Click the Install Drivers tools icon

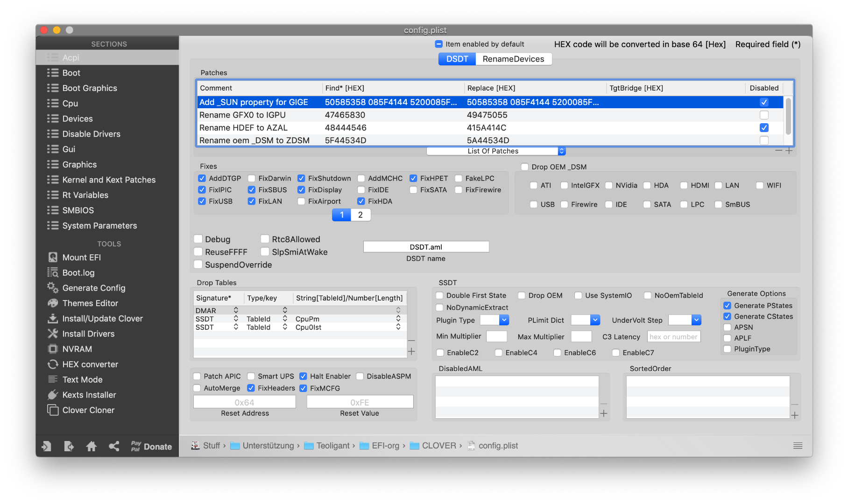tap(53, 334)
